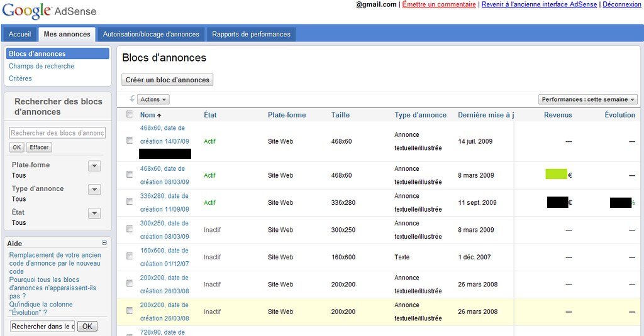Screen dimensions: 644x336
Task: Click the Déconnexion link
Action: click(x=621, y=4)
